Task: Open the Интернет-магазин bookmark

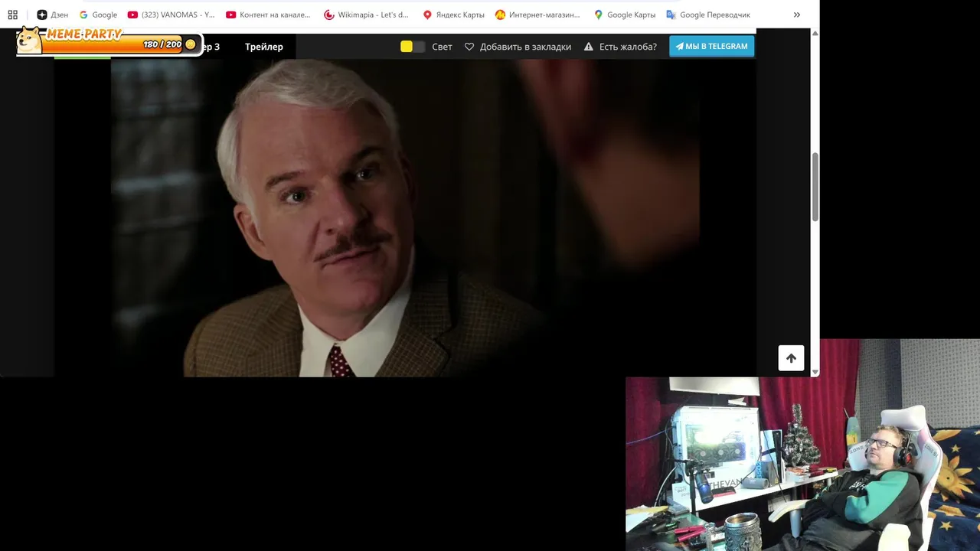Action: coord(538,15)
